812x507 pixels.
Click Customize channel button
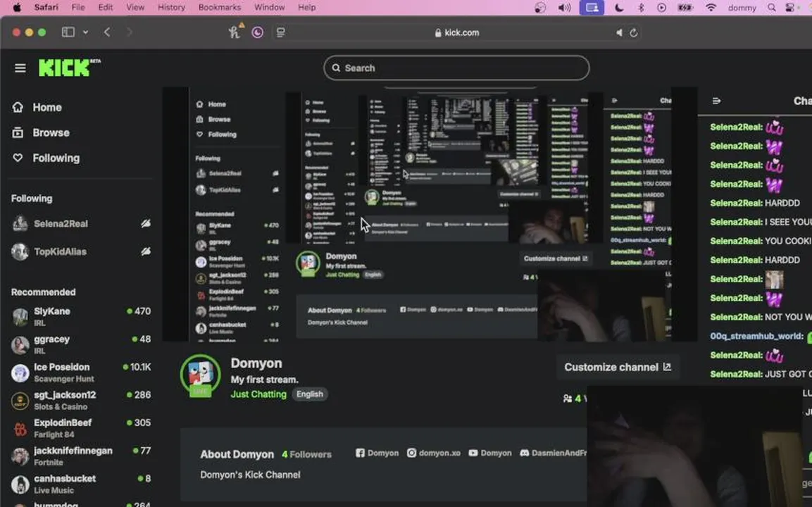coord(618,367)
